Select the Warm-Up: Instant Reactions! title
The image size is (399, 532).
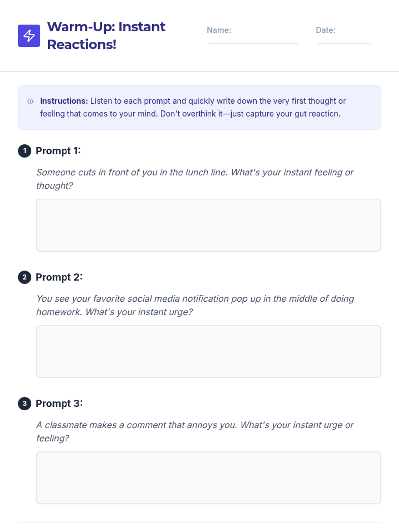106,35
